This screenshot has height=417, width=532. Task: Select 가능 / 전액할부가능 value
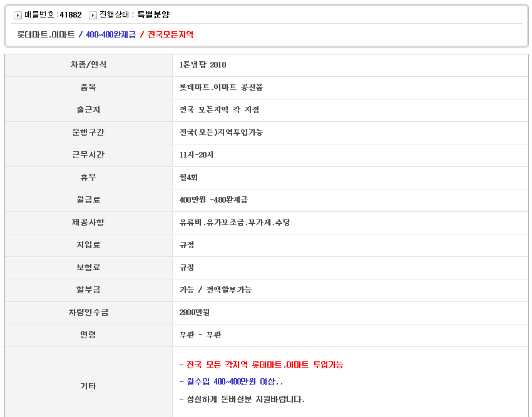coord(215,290)
